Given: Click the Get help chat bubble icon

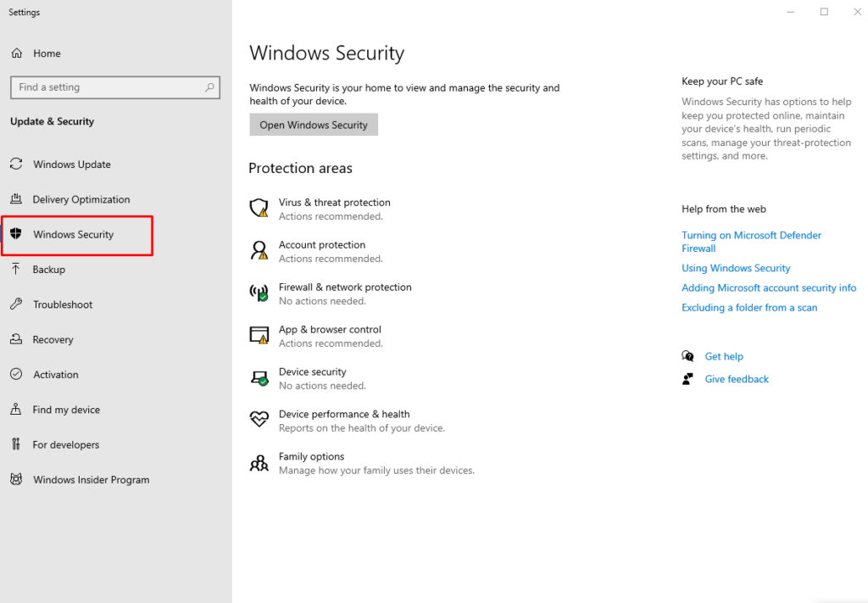Looking at the screenshot, I should tap(687, 356).
